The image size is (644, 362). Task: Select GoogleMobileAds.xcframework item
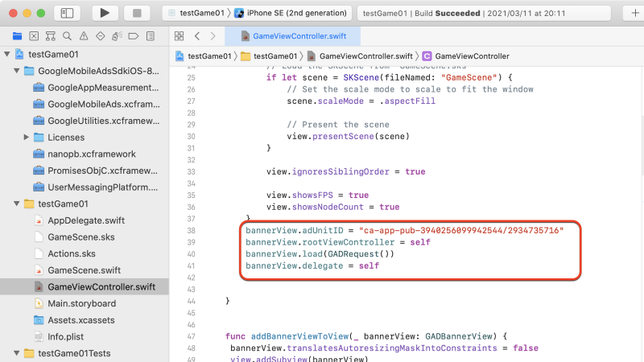pos(104,105)
